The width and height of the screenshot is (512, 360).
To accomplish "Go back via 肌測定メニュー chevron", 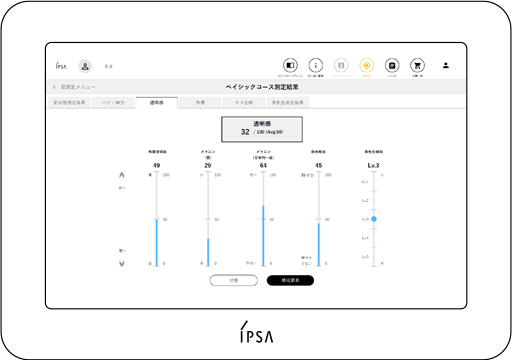I will click(54, 87).
